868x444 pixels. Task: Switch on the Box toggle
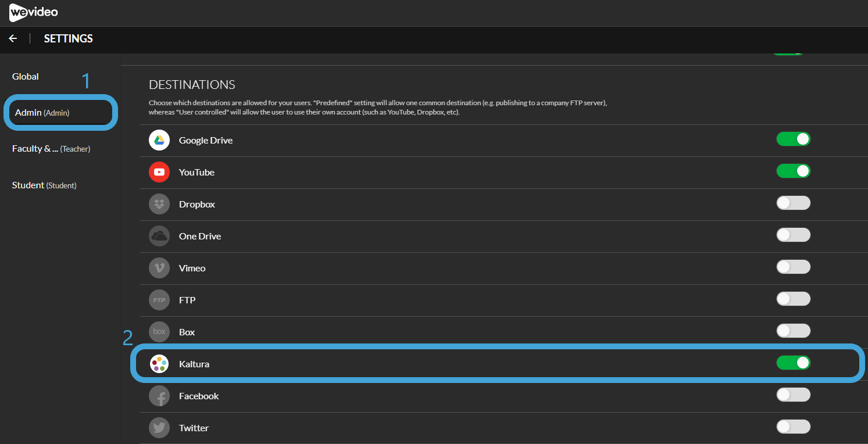[x=793, y=331]
